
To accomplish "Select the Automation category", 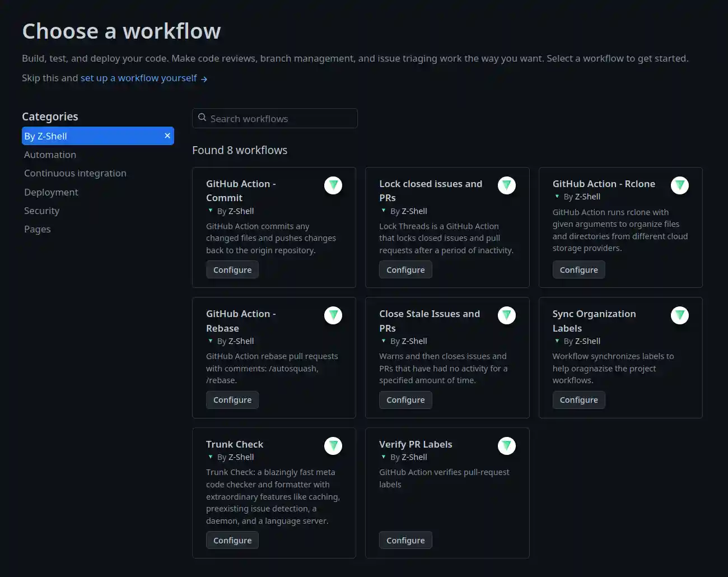I will (x=50, y=155).
